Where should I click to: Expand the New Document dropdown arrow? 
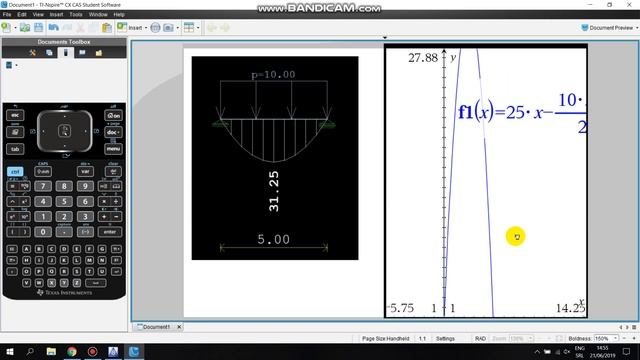tap(16, 28)
